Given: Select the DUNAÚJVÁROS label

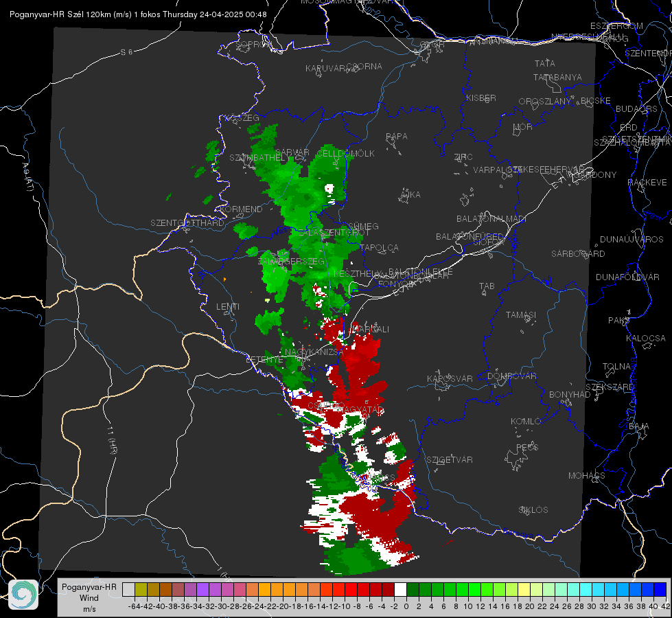Looking at the screenshot, I should point(632,240).
